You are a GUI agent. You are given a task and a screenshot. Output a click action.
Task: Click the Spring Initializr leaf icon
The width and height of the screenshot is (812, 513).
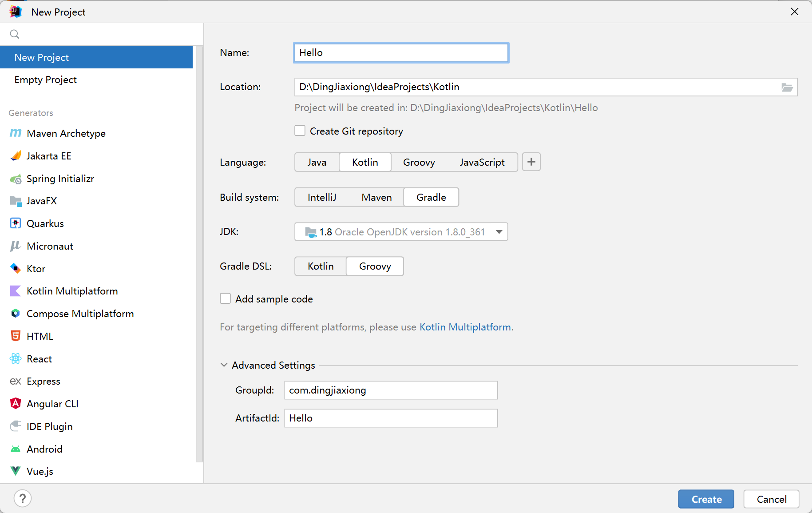[x=16, y=179]
